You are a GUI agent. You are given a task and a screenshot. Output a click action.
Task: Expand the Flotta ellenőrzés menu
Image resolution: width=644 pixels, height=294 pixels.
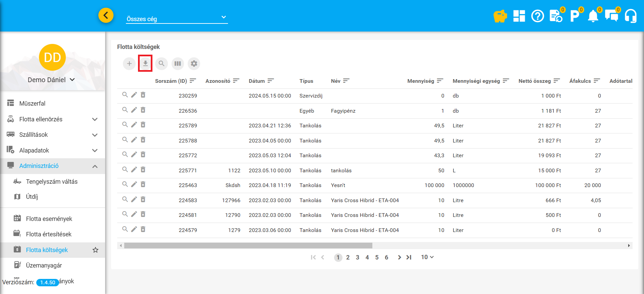95,119
